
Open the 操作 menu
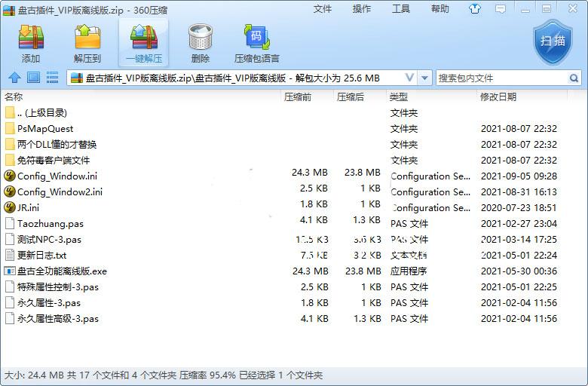(x=362, y=8)
